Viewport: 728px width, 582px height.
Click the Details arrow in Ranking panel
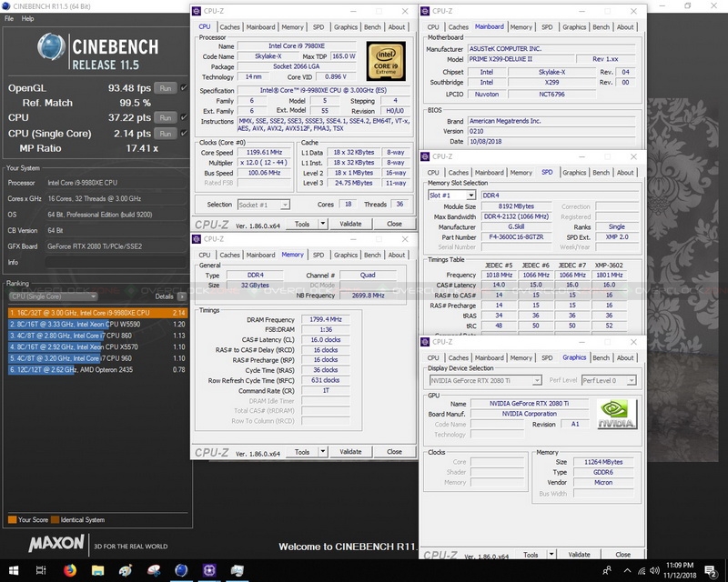pyautogui.click(x=181, y=296)
